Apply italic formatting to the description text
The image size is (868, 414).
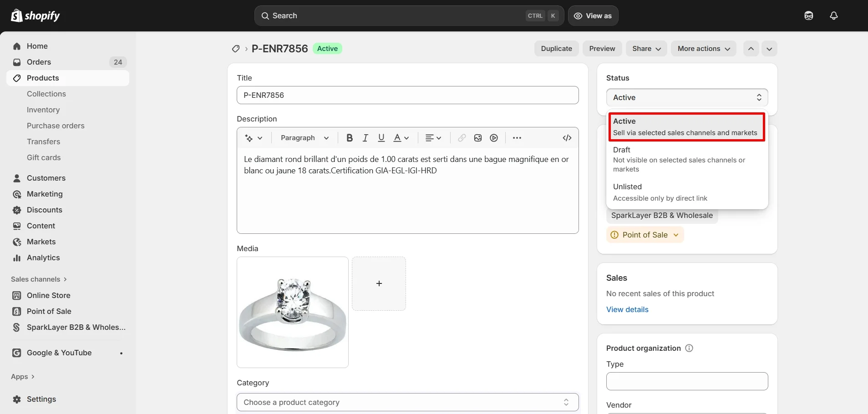point(365,138)
